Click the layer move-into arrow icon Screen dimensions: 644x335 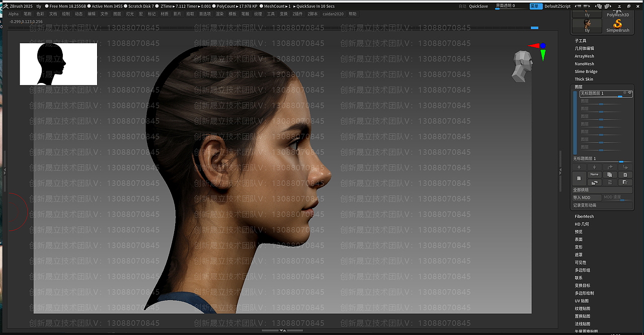point(625,168)
